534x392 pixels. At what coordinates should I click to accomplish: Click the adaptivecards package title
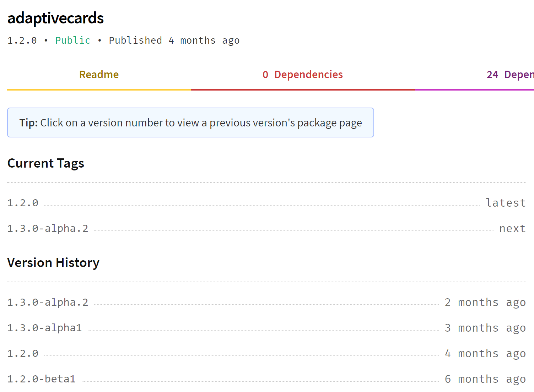[x=55, y=18]
